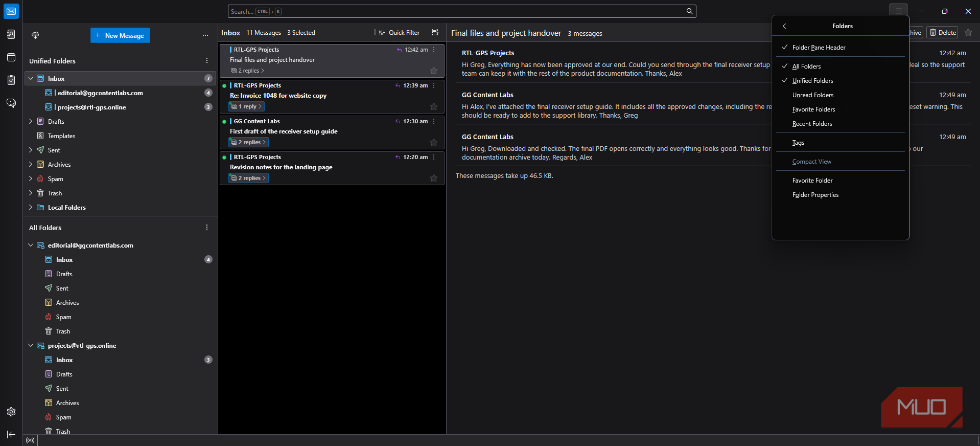This screenshot has height=446, width=980.
Task: Expand '2 replies' on Revision notes thread
Action: [x=248, y=178]
